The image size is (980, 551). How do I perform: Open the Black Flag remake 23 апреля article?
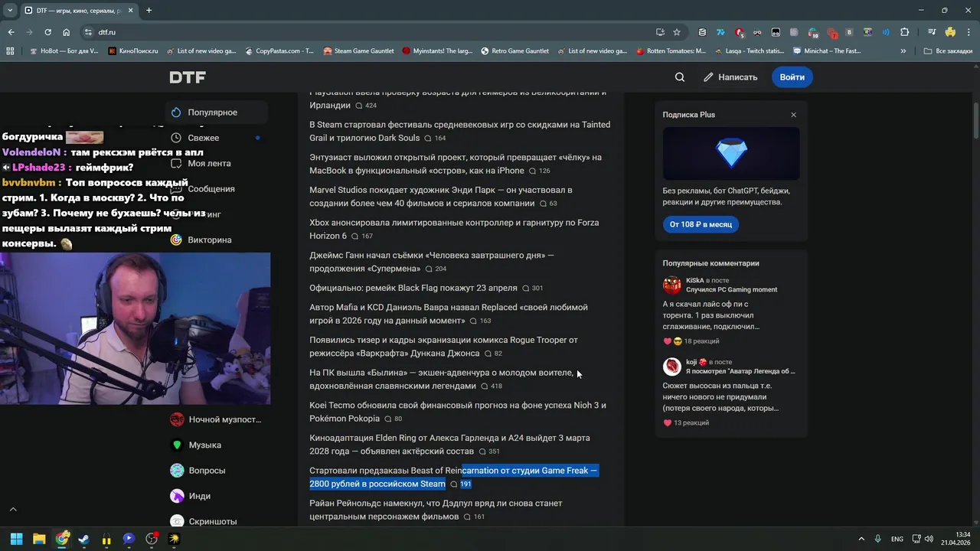[413, 289]
